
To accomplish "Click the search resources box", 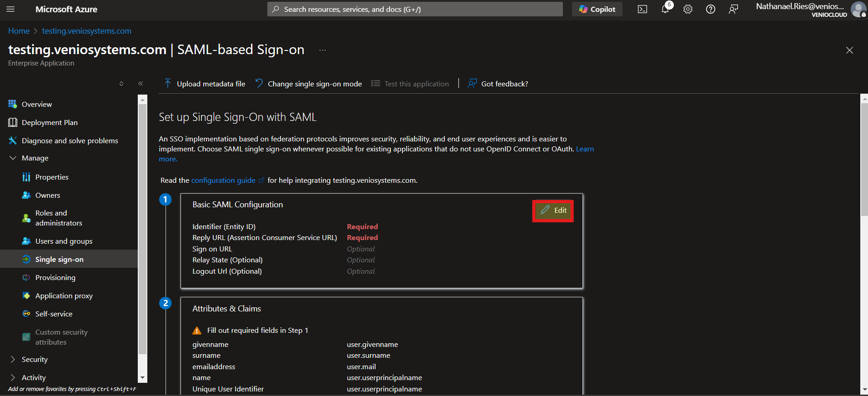I will pos(415,9).
